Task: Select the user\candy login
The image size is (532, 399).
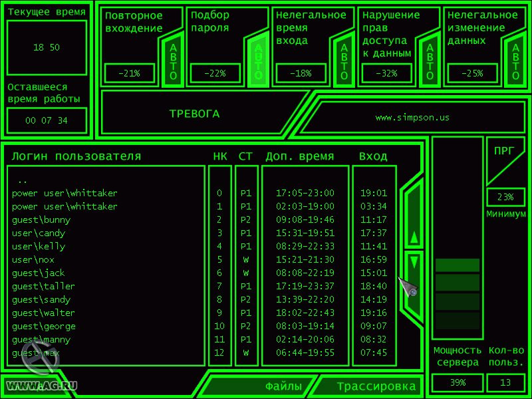Action: pyautogui.click(x=39, y=233)
